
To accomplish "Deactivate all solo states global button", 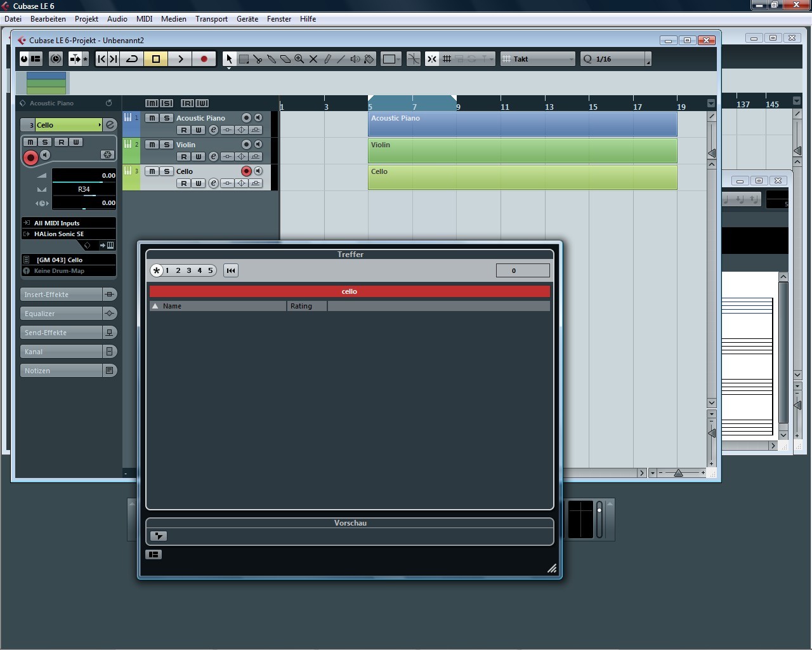I will tap(167, 103).
